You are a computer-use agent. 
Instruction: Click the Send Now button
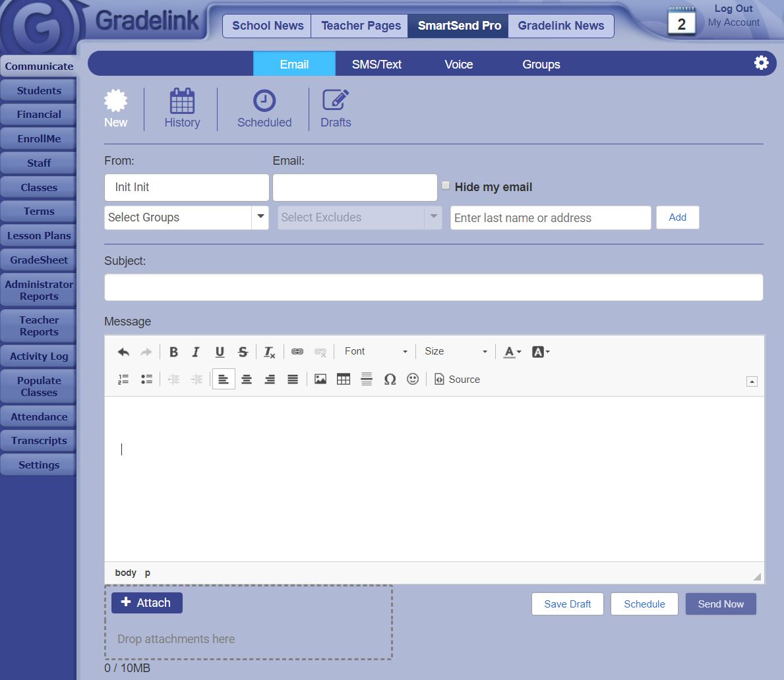point(721,604)
